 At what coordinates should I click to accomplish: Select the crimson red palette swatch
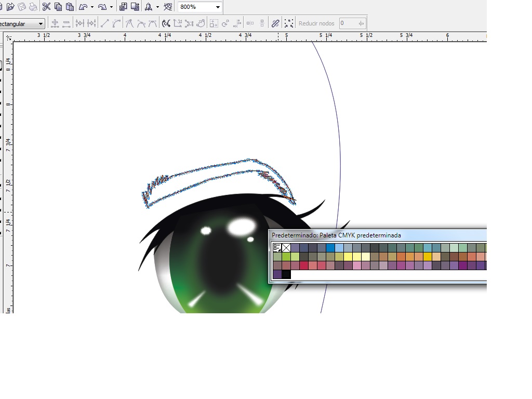point(304,265)
